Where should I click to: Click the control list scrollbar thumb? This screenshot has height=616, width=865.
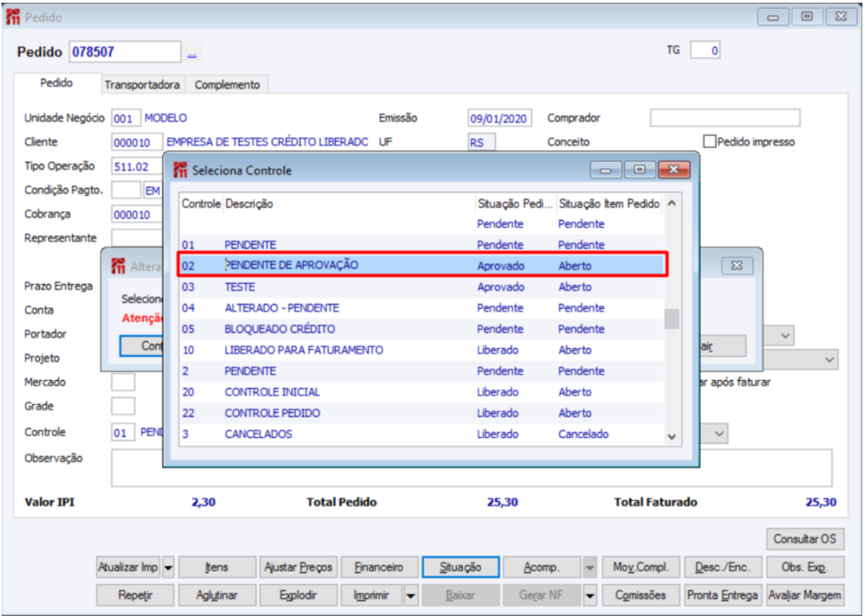pyautogui.click(x=672, y=318)
